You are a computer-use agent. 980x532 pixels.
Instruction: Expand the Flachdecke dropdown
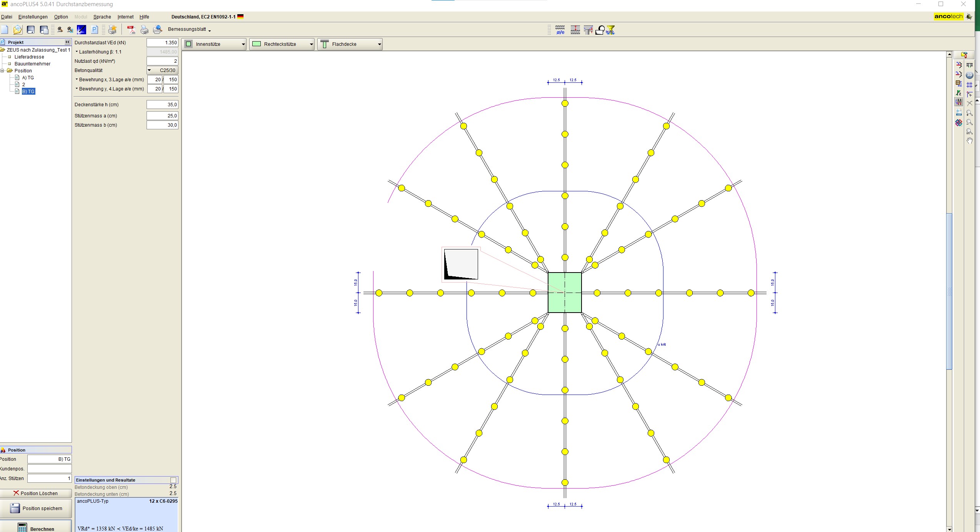pyautogui.click(x=379, y=44)
